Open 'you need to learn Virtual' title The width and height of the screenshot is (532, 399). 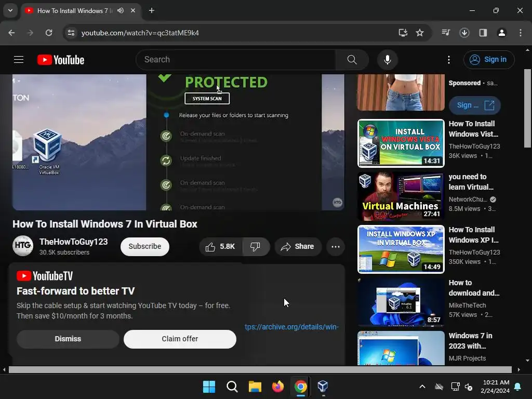(x=471, y=182)
